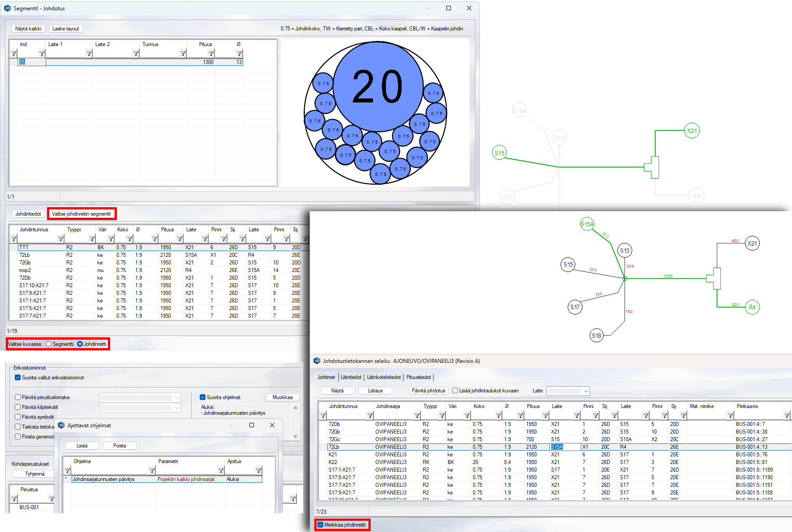Open the Johdintiedot tab
Viewport: 792px width, 532px height.
tap(28, 214)
